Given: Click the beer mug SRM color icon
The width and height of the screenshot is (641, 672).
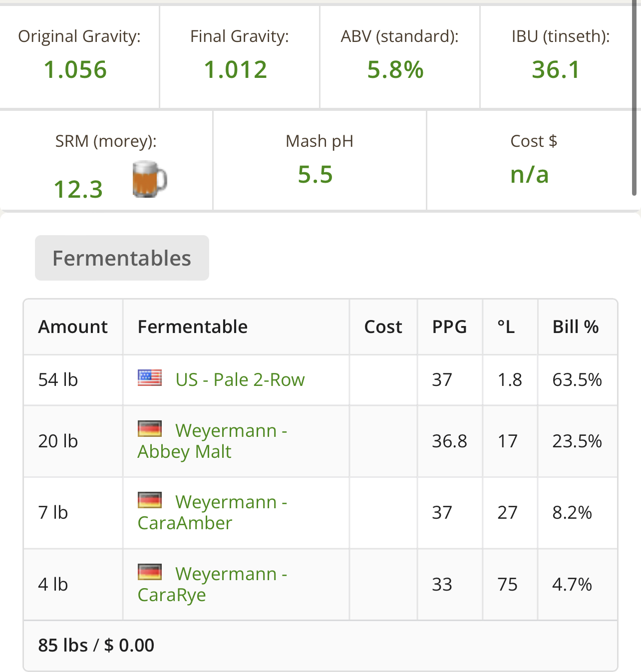Looking at the screenshot, I should [x=149, y=179].
